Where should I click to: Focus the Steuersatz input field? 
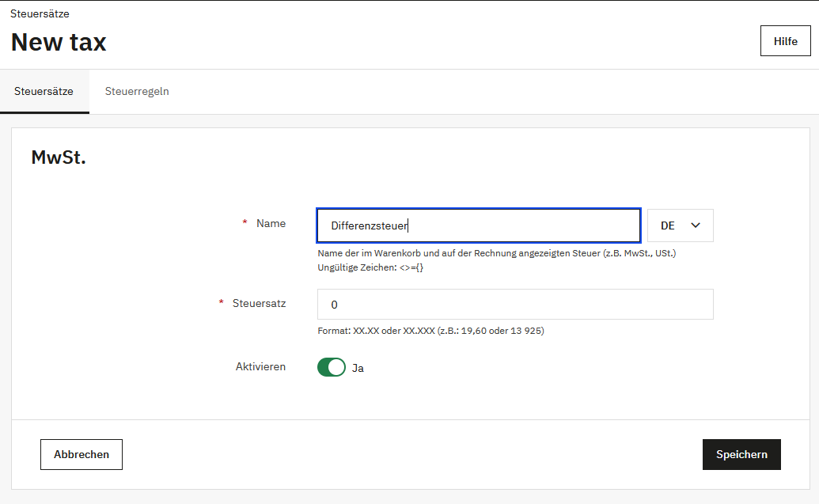[514, 305]
